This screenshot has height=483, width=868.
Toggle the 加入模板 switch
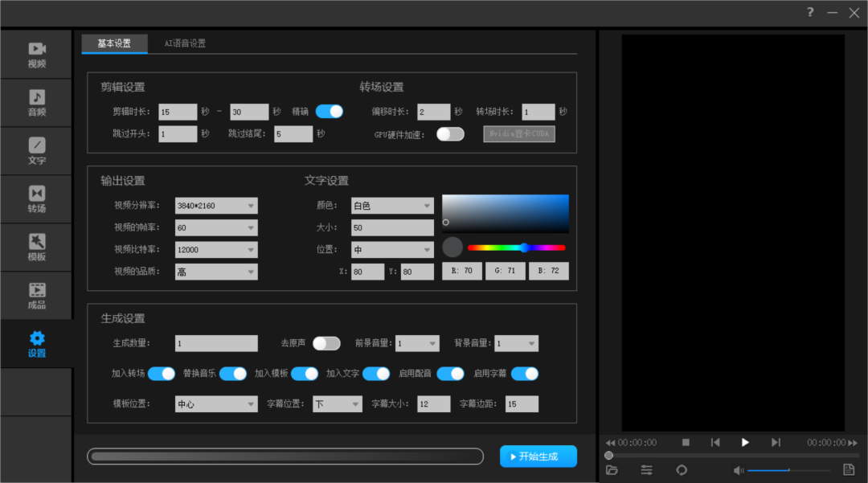305,374
